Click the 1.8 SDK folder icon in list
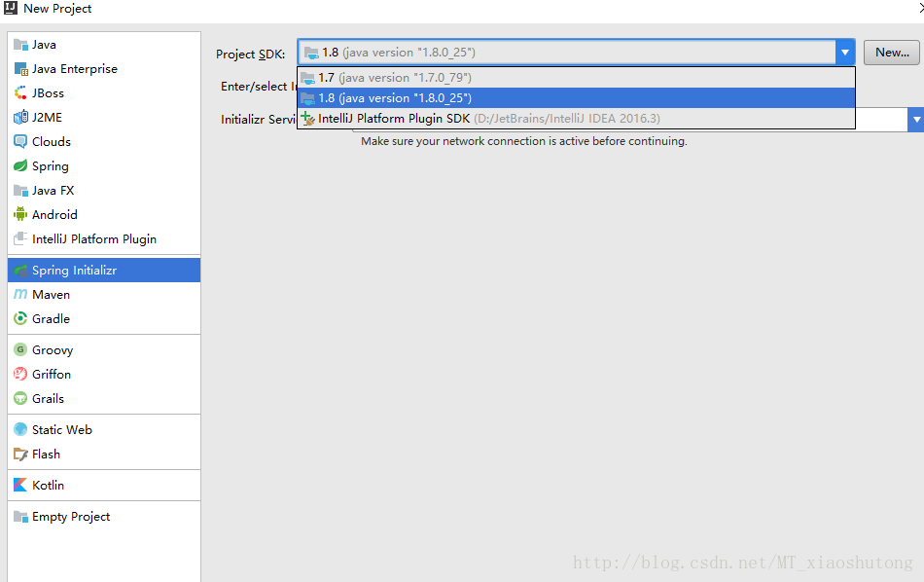The width and height of the screenshot is (924, 582). click(x=307, y=98)
